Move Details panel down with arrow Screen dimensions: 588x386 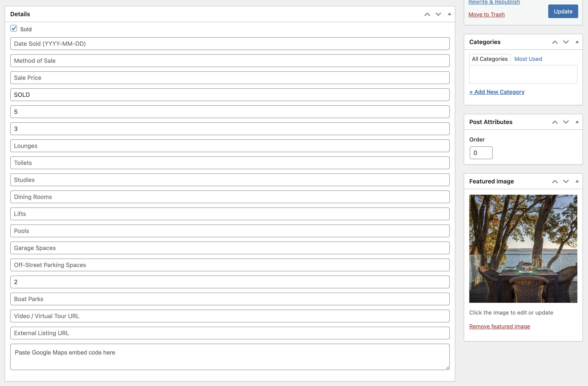coord(438,14)
